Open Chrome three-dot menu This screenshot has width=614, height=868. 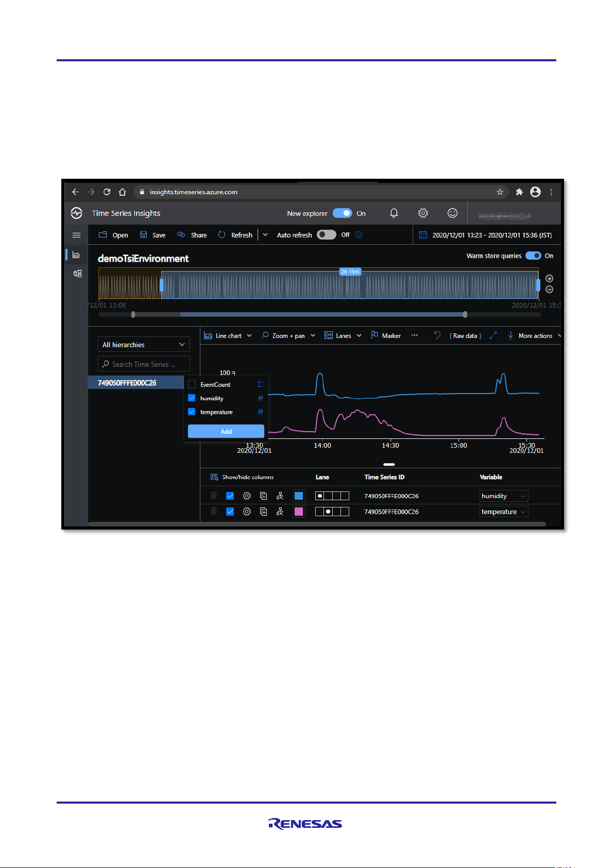point(551,192)
